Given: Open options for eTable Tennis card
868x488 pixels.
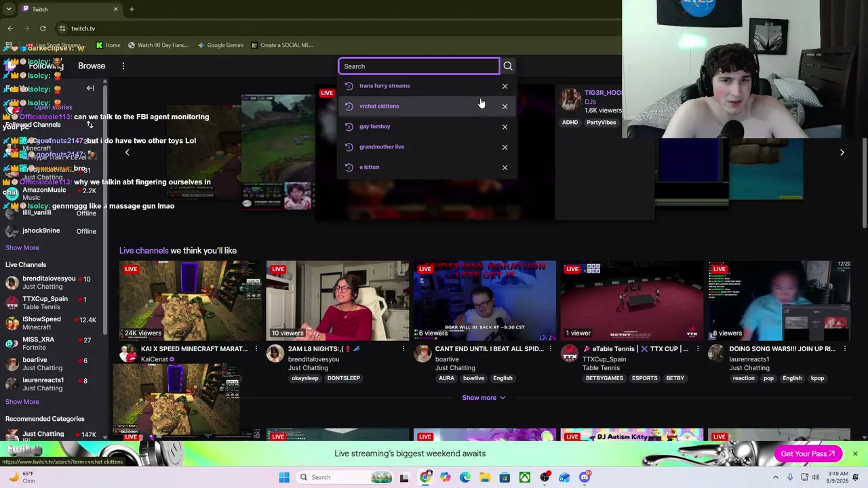Looking at the screenshot, I should pos(697,349).
